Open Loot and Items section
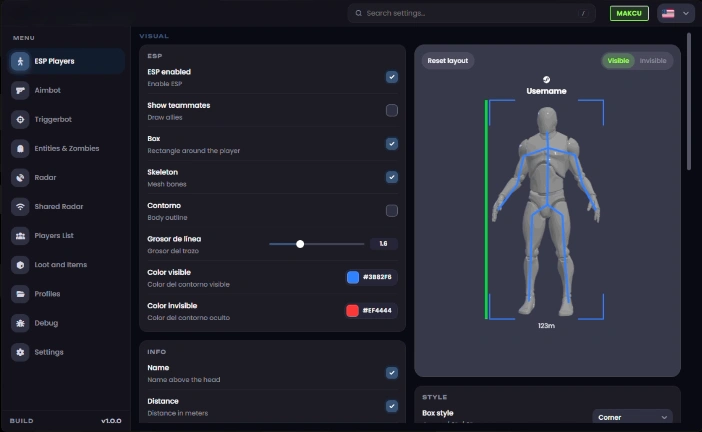The image size is (702, 432). pyautogui.click(x=66, y=265)
